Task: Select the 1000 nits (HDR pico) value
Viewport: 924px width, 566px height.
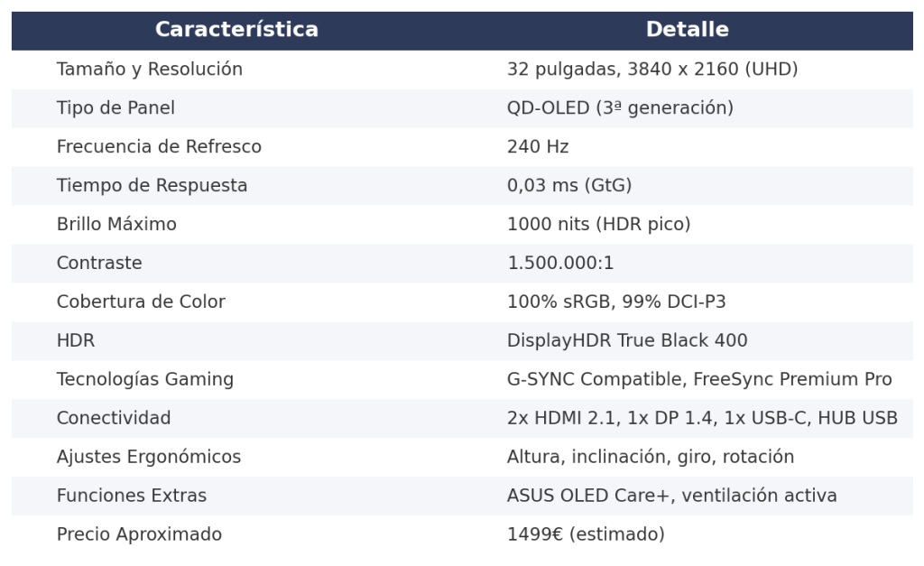Action: (599, 224)
